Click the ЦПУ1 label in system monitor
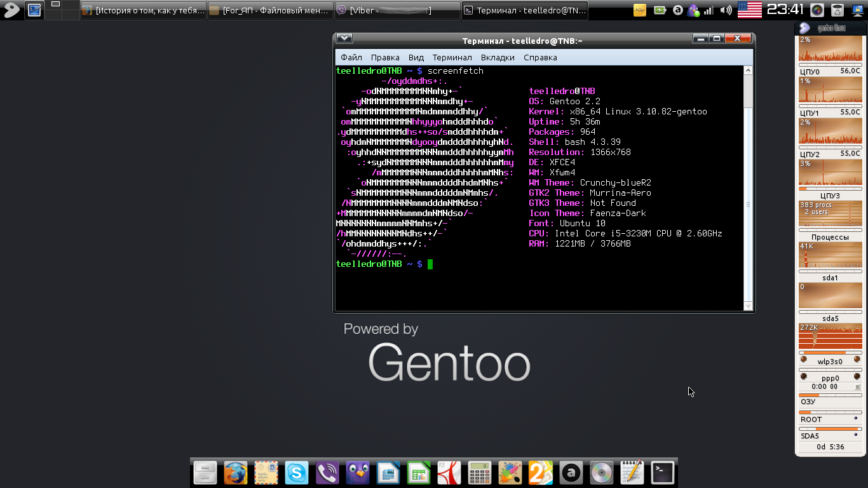868x488 pixels. pos(810,113)
